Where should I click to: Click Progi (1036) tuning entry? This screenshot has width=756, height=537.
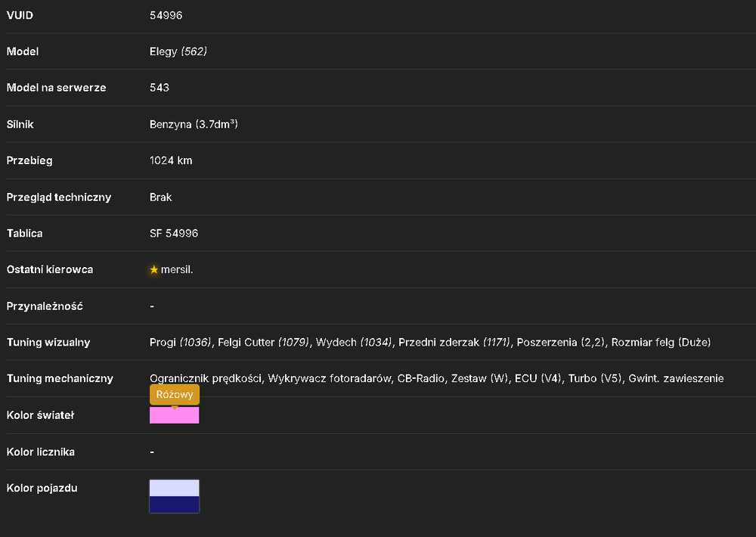tap(181, 343)
